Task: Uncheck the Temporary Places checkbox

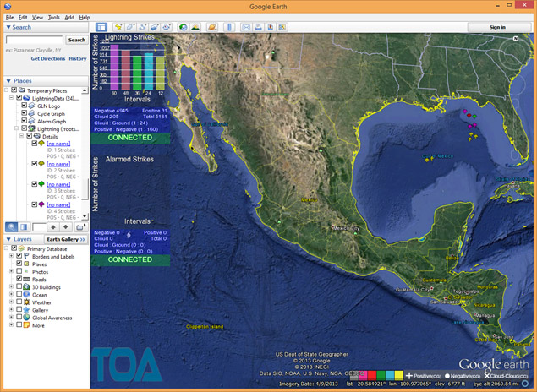Action: [14, 90]
